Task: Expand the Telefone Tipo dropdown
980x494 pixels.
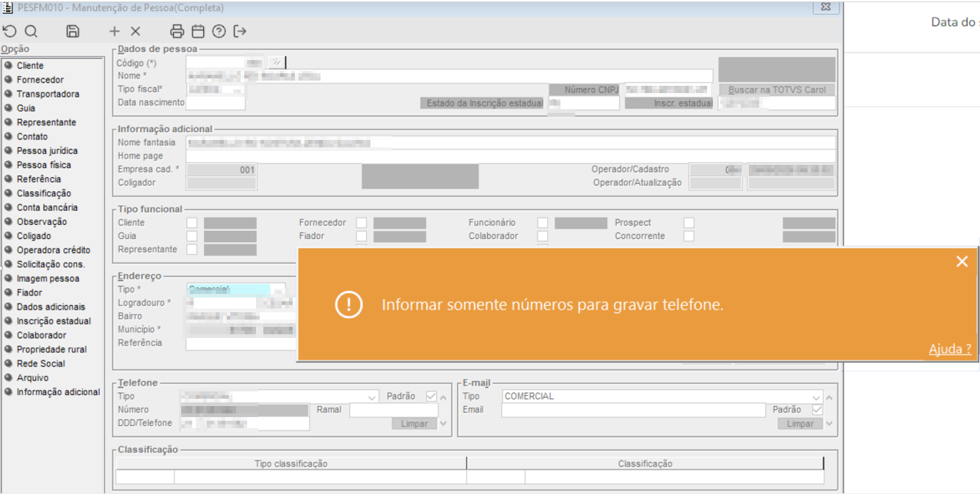Action: [x=372, y=397]
